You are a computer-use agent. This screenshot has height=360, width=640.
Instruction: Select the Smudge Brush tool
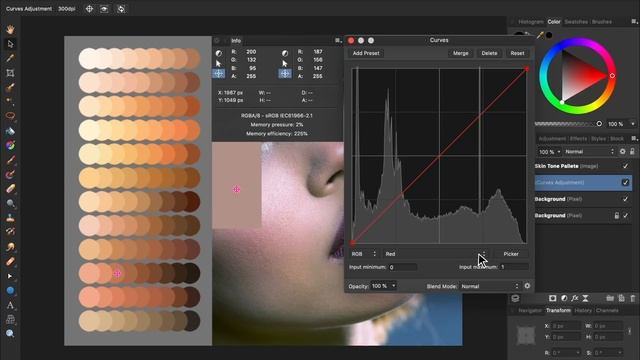10,247
